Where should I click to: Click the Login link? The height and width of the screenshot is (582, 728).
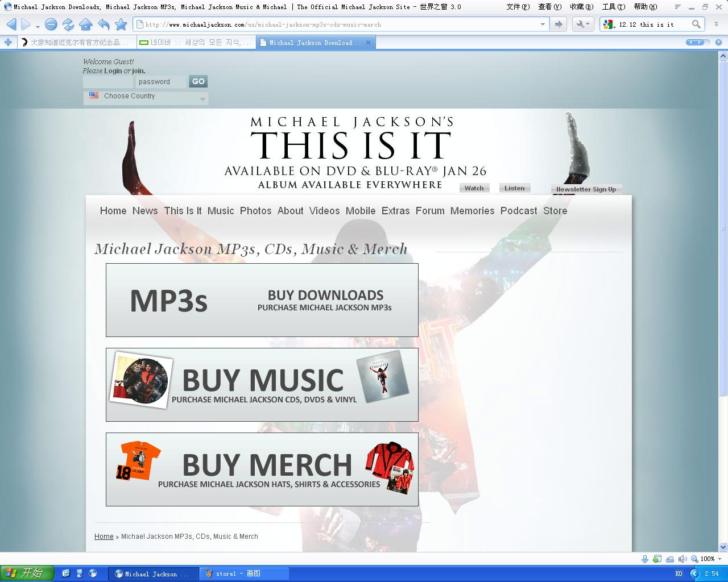pyautogui.click(x=112, y=70)
